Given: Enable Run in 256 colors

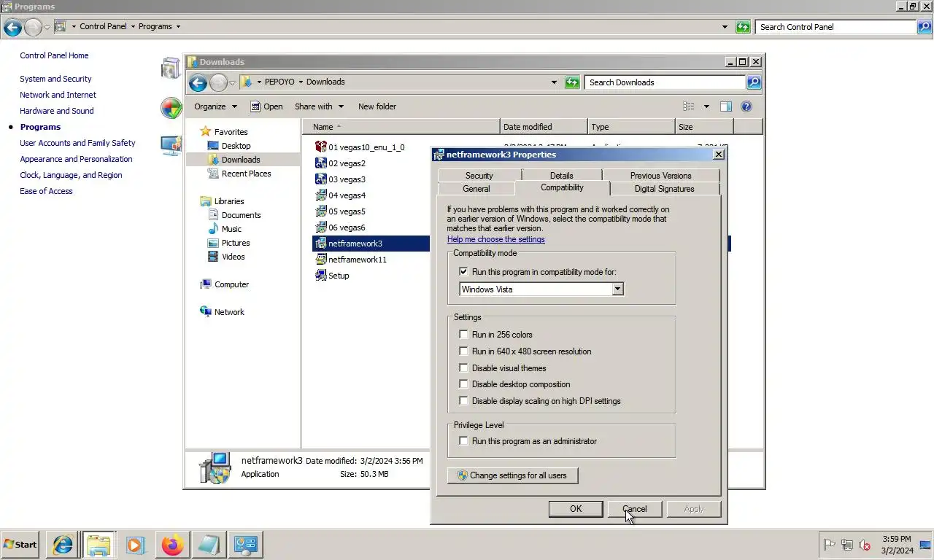Looking at the screenshot, I should (463, 335).
